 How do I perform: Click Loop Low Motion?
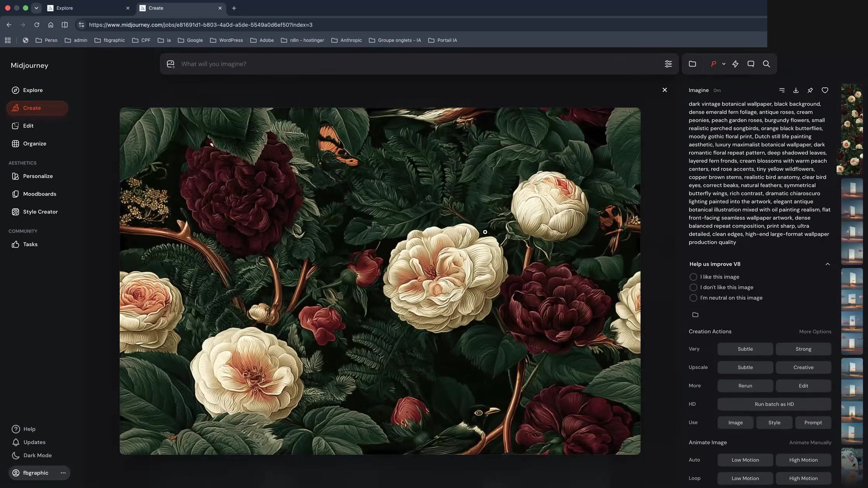(x=745, y=478)
